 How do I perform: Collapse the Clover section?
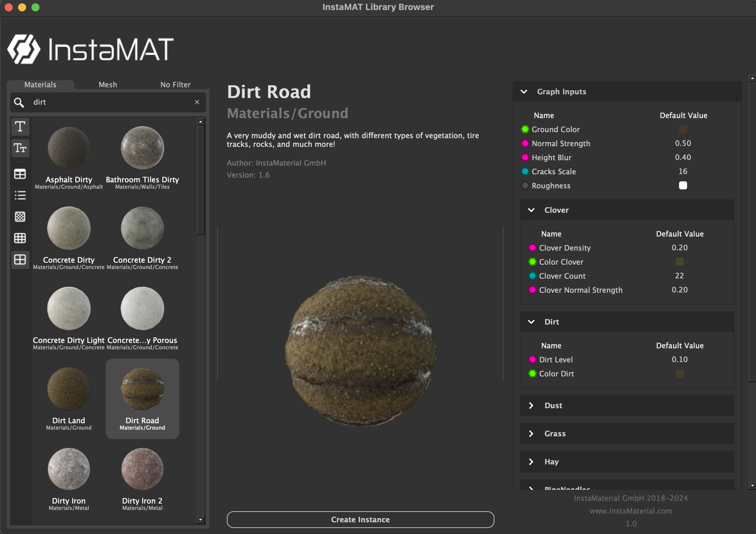coord(532,210)
